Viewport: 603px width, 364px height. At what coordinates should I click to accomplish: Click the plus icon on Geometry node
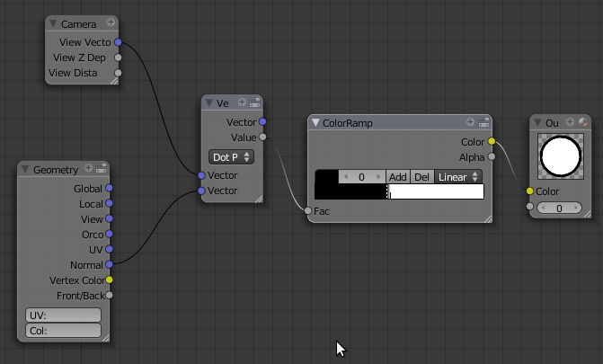click(88, 168)
